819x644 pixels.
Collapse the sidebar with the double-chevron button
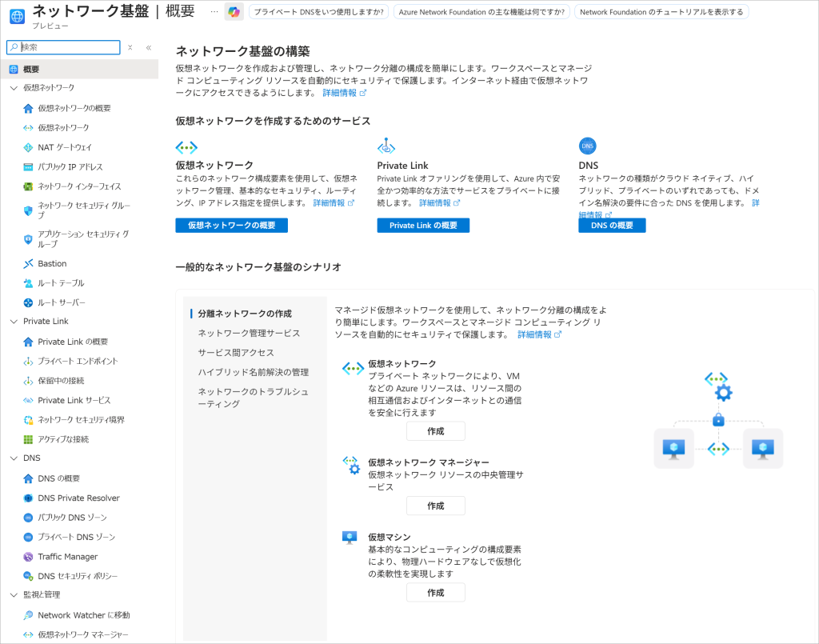pyautogui.click(x=149, y=48)
